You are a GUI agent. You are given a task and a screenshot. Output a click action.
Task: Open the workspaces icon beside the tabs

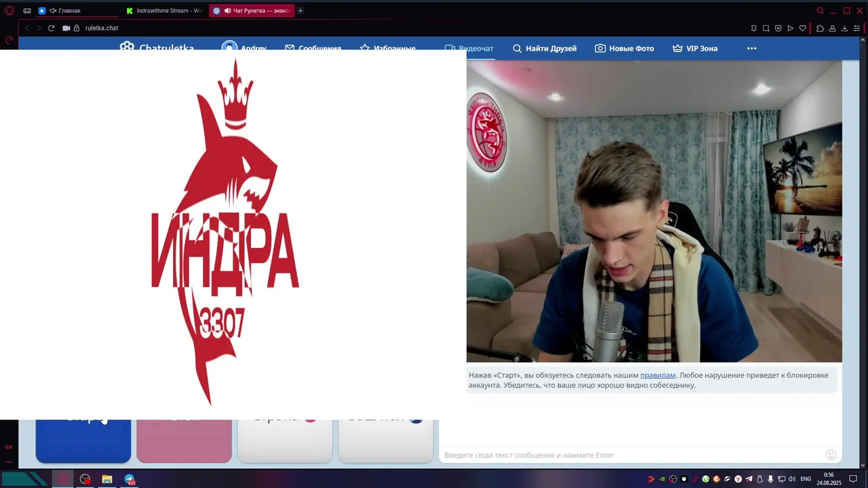(x=27, y=11)
